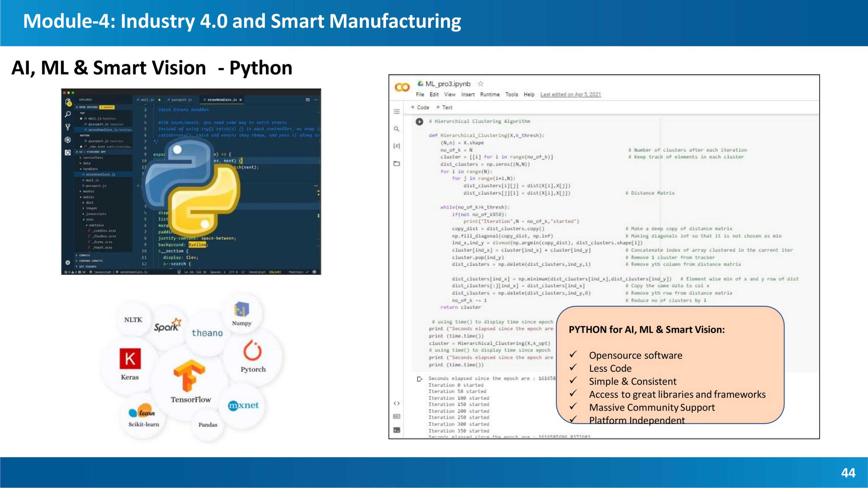This screenshot has width=868, height=488.
Task: Click the Colab CO logo
Action: coord(402,87)
